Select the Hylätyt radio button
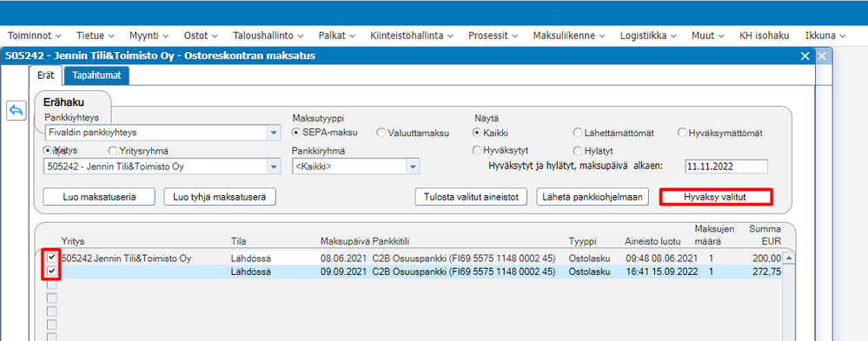Image resolution: width=868 pixels, height=341 pixels. pos(578,150)
